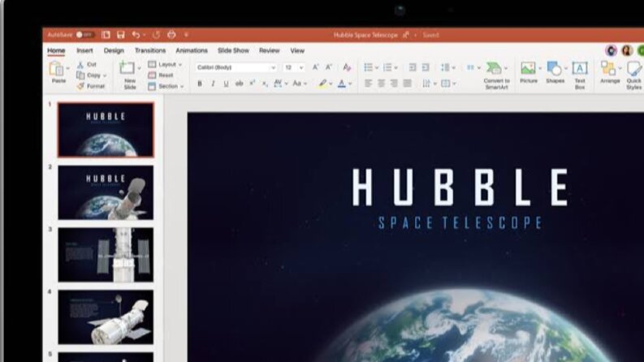
Task: Open the Review tab
Action: point(270,50)
